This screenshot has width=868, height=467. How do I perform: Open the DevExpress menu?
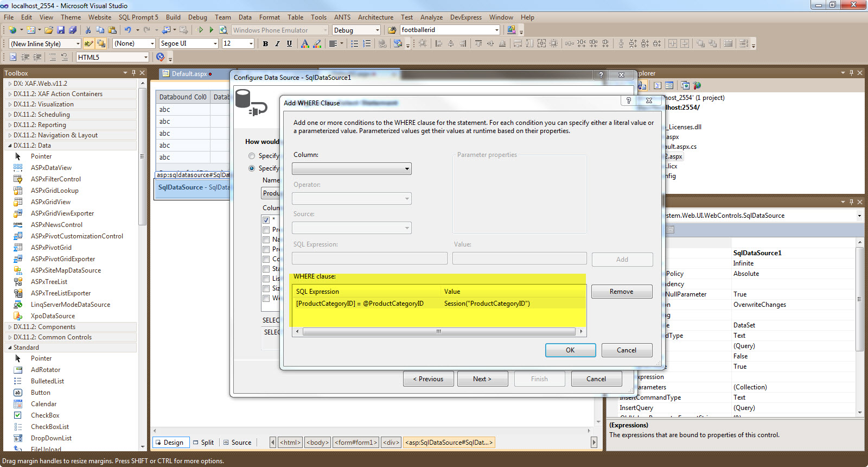pos(466,17)
